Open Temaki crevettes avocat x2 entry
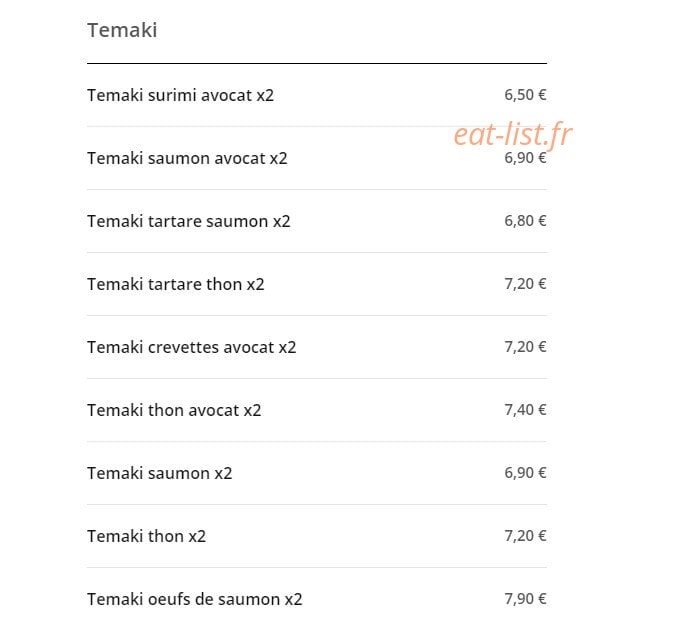This screenshot has width=690, height=621. [x=317, y=347]
